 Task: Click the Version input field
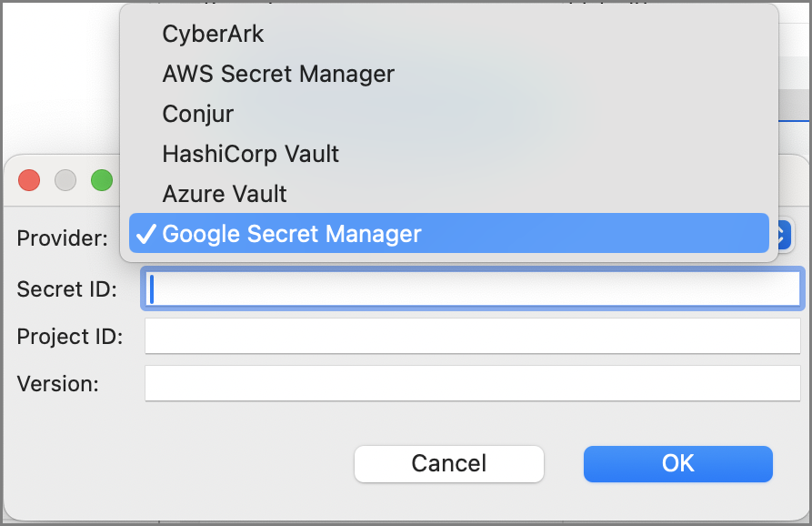pyautogui.click(x=472, y=383)
